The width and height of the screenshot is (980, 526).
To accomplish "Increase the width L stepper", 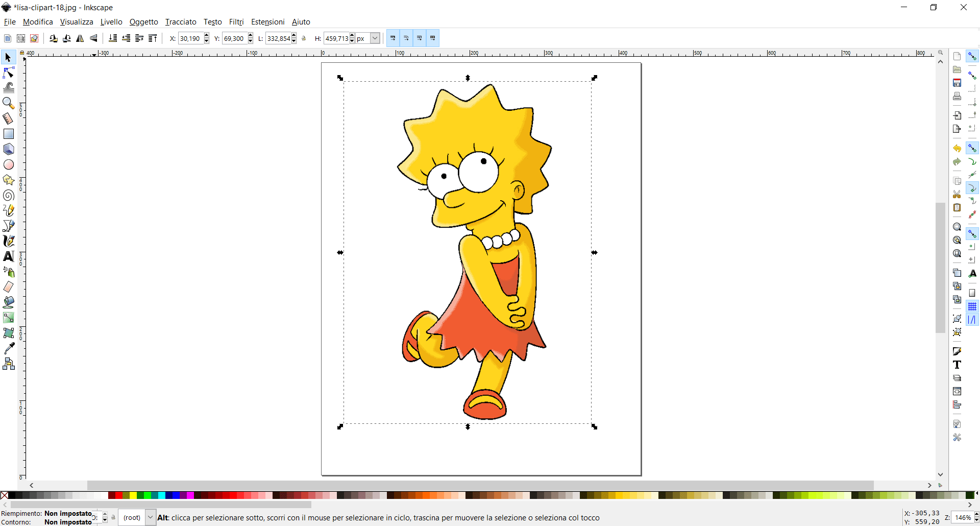I will [294, 36].
